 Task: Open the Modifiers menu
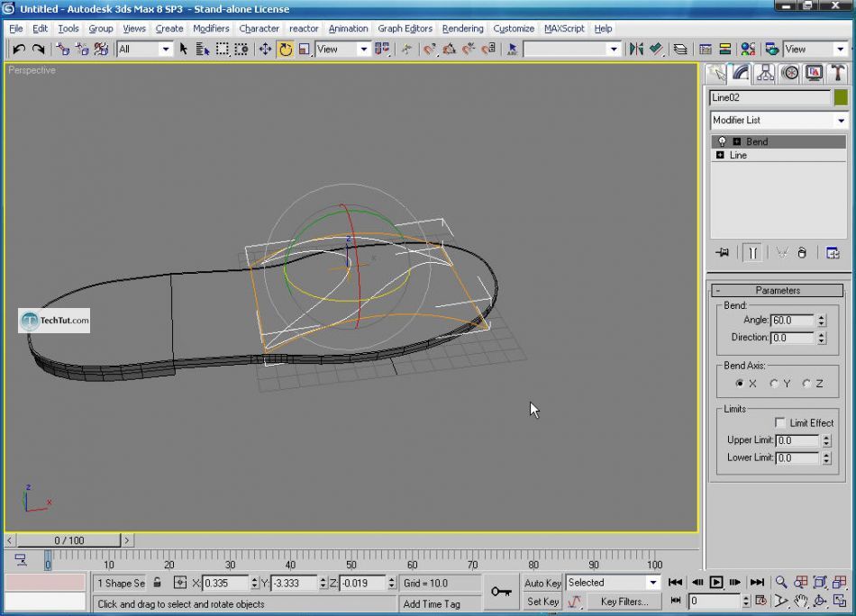pyautogui.click(x=211, y=29)
